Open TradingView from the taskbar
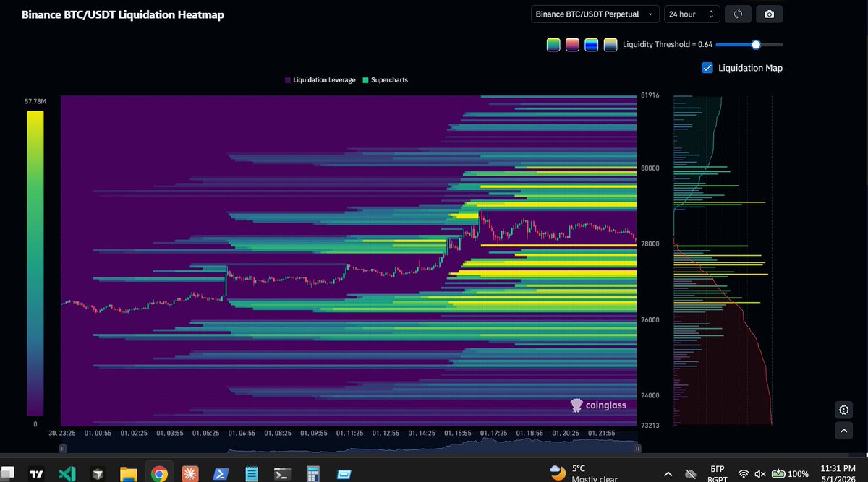 (37, 475)
